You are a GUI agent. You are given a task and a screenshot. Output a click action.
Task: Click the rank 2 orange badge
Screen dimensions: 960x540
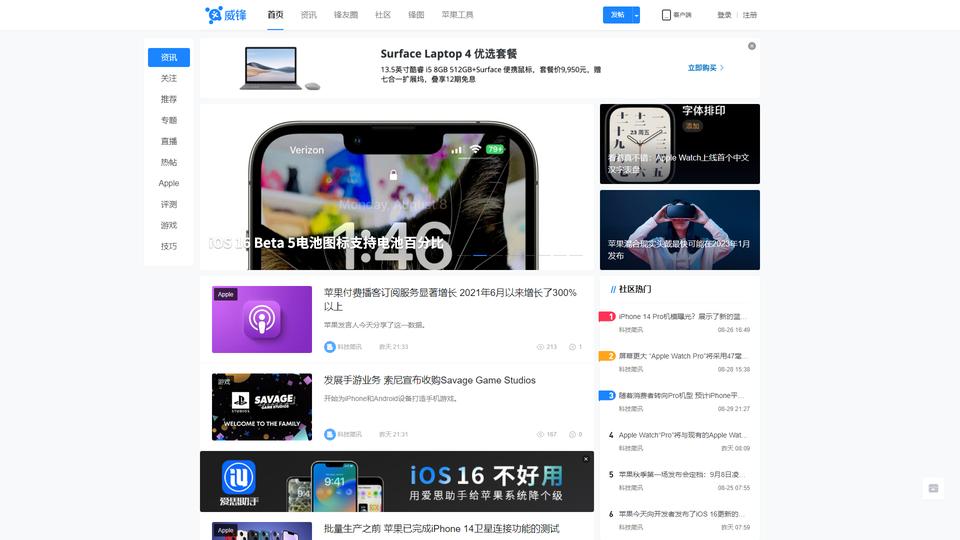[x=607, y=356]
